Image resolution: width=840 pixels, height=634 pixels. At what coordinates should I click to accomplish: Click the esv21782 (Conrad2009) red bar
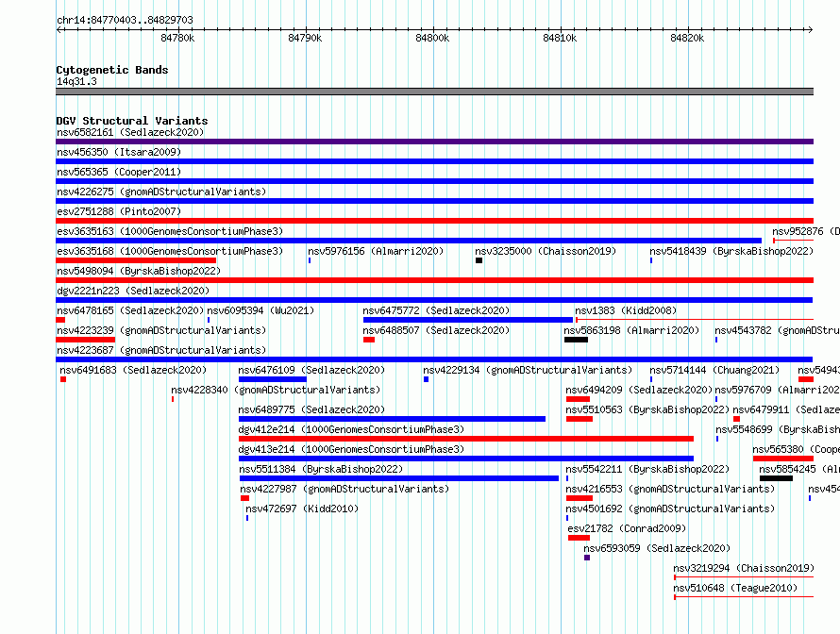pyautogui.click(x=580, y=538)
